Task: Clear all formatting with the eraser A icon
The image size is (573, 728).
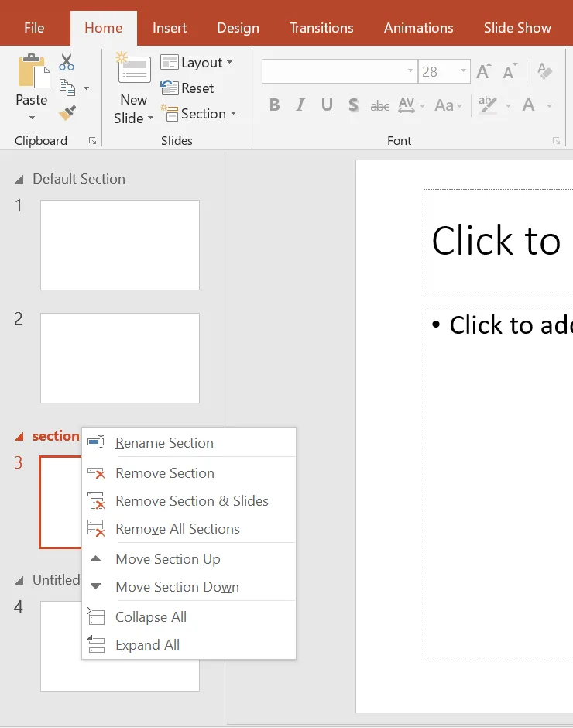Action: click(544, 71)
